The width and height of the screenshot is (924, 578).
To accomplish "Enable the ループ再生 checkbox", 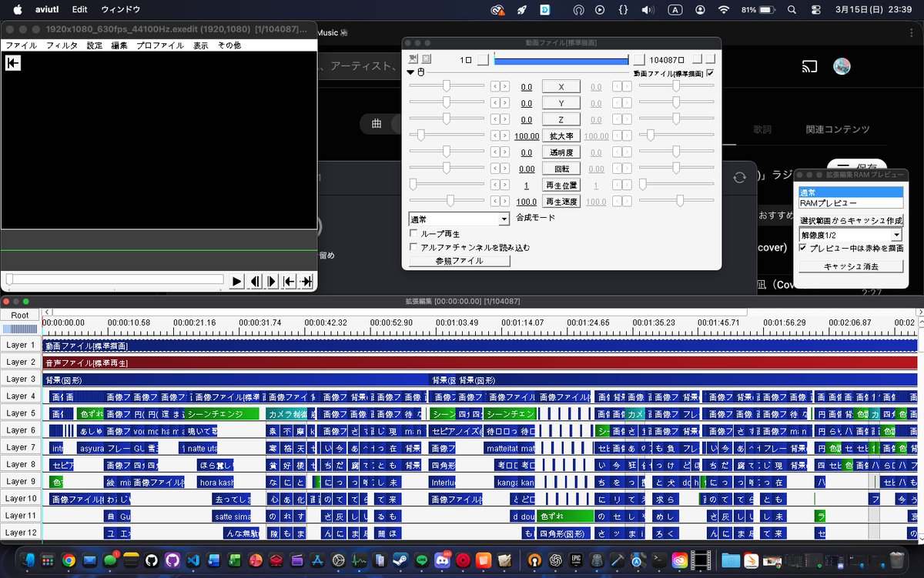I will pyautogui.click(x=414, y=233).
